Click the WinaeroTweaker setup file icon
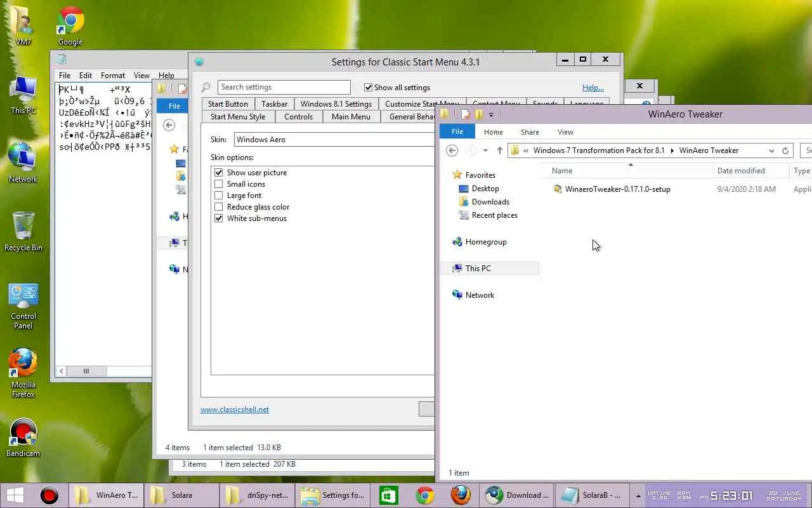The image size is (812, 508). [x=558, y=189]
